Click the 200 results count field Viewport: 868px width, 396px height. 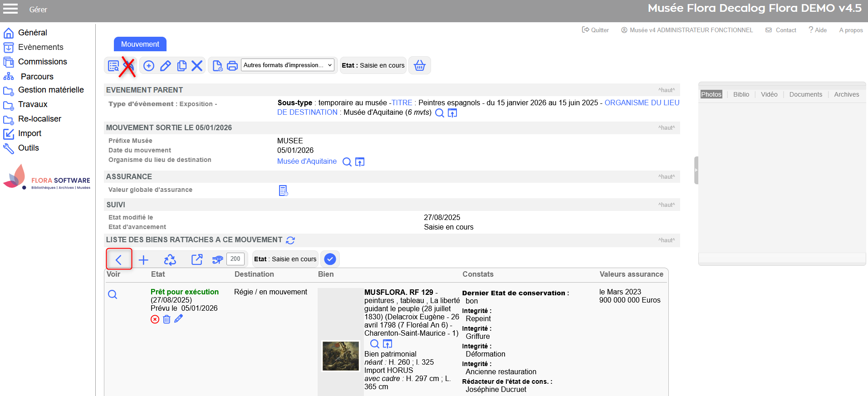coord(235,259)
